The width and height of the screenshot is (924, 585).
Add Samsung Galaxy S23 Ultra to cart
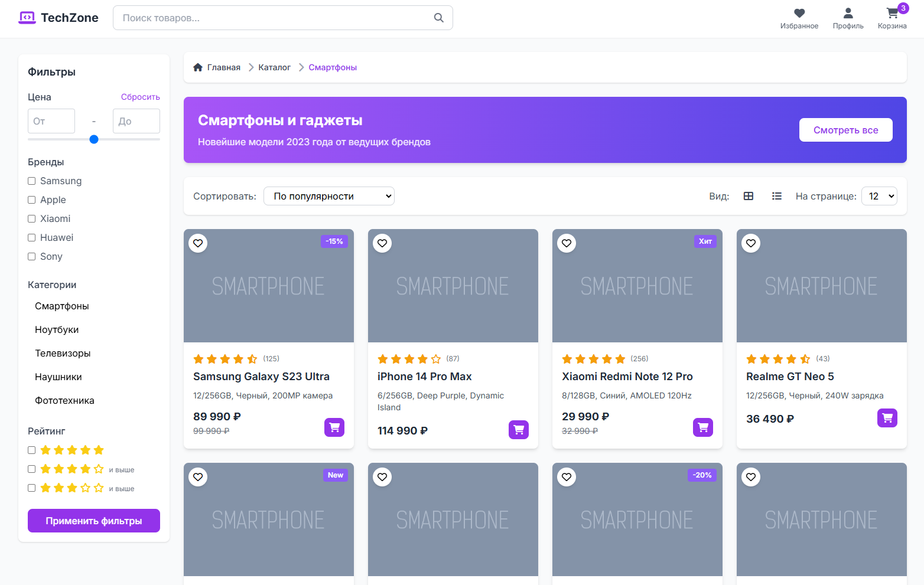[334, 427]
